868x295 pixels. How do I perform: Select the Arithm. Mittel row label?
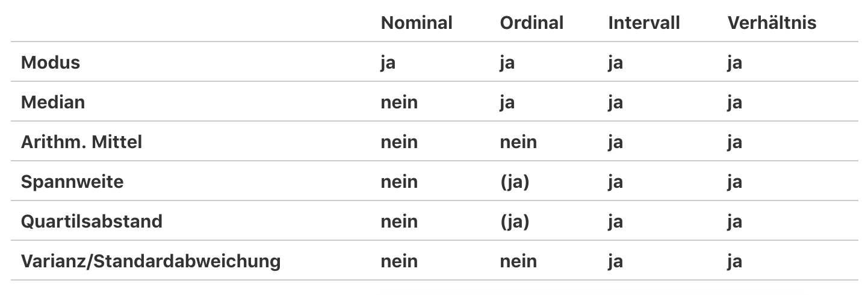pyautogui.click(x=82, y=141)
